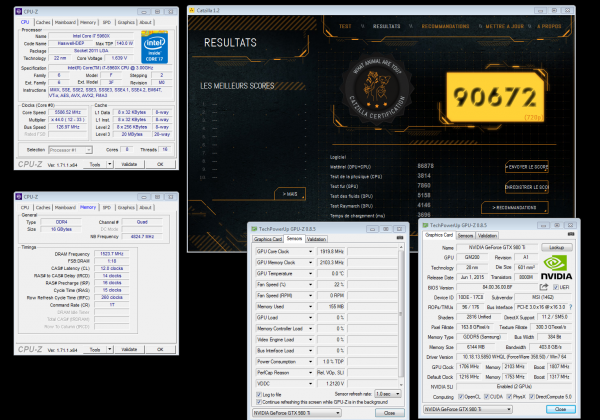The height and width of the screenshot is (420, 600).
Task: Click the GPU-Z Graphics Card window title icon
Action: 425,225
